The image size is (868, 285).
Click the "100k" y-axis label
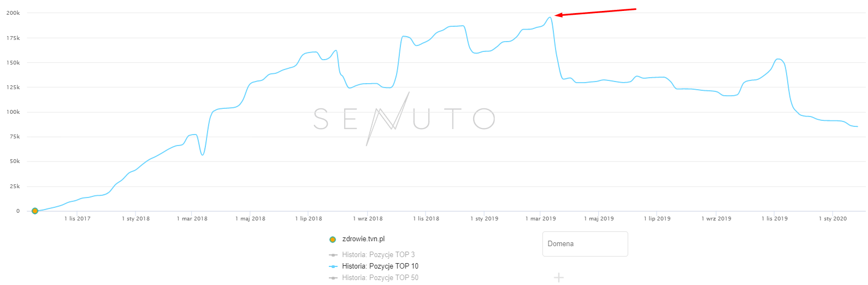13,112
